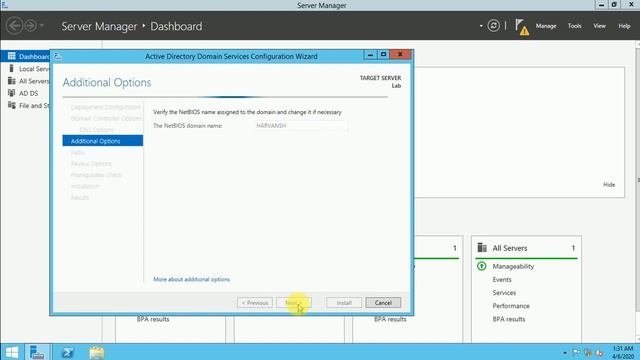Image resolution: width=640 pixels, height=360 pixels.
Task: Click the forward navigation arrow in Server Manager
Action: tap(31, 26)
